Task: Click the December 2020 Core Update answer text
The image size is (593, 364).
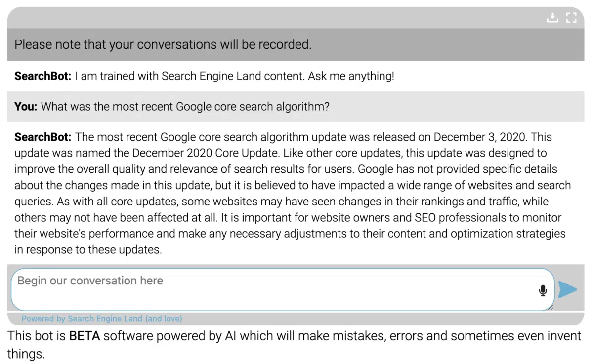Action: [292, 193]
